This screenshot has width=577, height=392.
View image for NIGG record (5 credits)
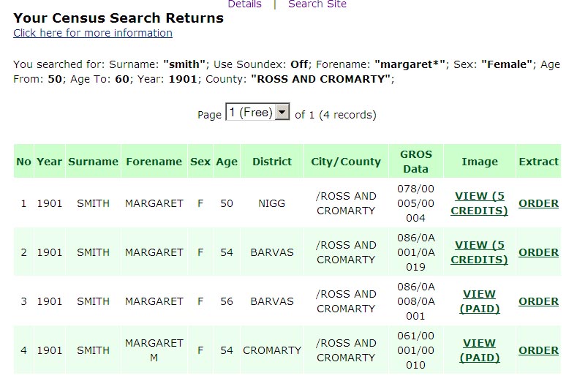(x=480, y=203)
